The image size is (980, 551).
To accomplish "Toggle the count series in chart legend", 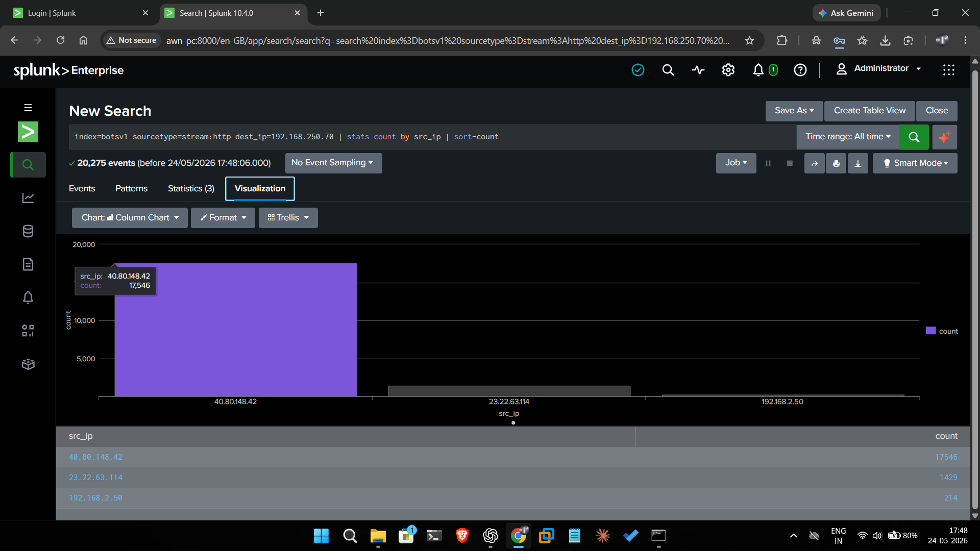I will click(942, 331).
